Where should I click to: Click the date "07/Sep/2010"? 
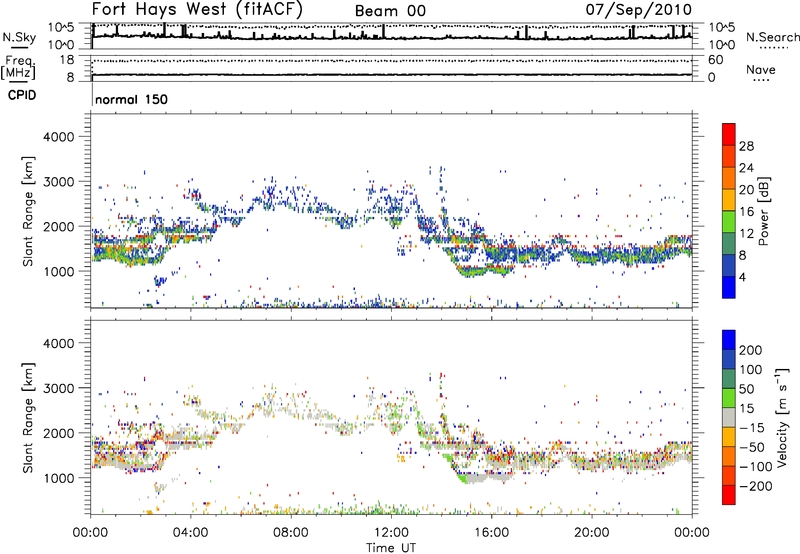(638, 10)
